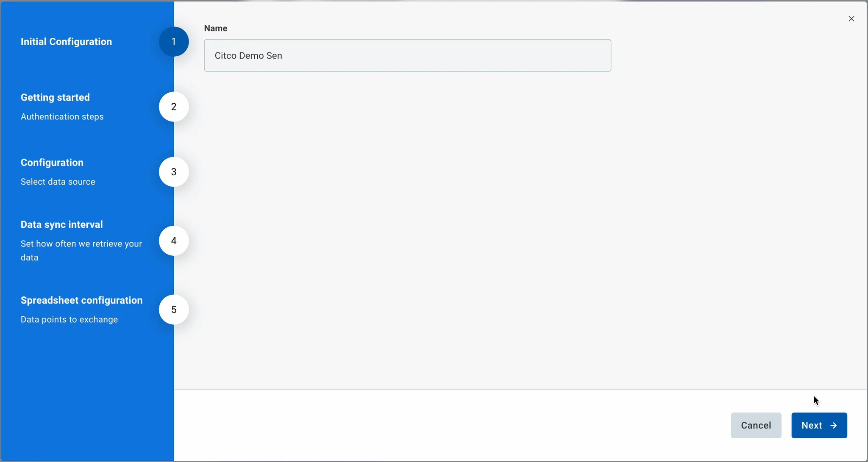The image size is (868, 462).
Task: Click step 3 circle icon
Action: (x=174, y=172)
